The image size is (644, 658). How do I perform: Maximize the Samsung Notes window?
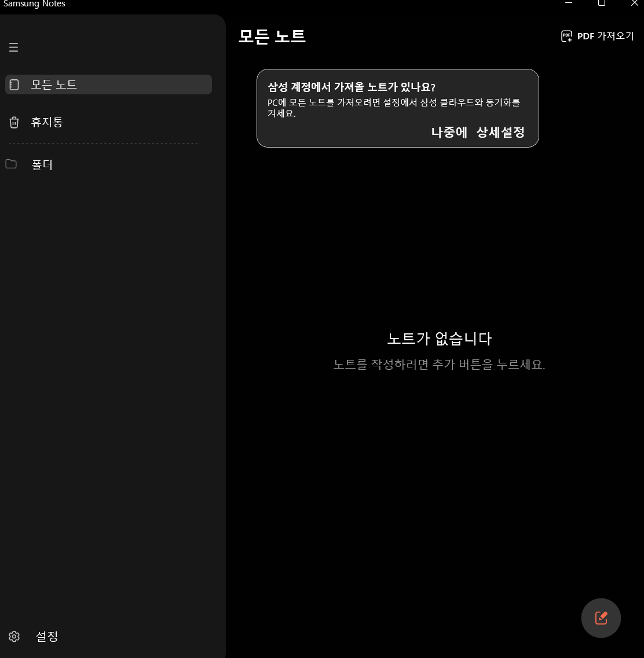click(x=602, y=3)
